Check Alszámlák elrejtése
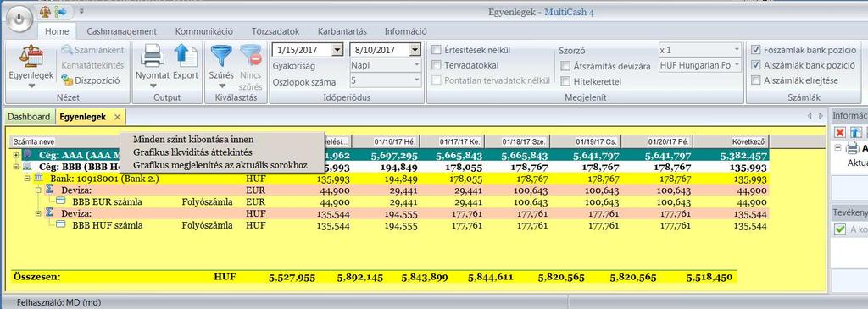The width and height of the screenshot is (868, 309). coord(756,80)
